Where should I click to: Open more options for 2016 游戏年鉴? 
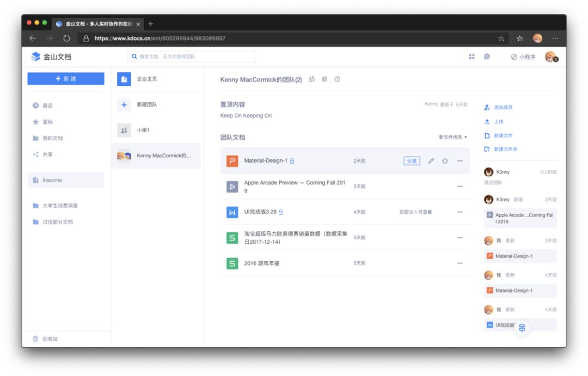460,263
